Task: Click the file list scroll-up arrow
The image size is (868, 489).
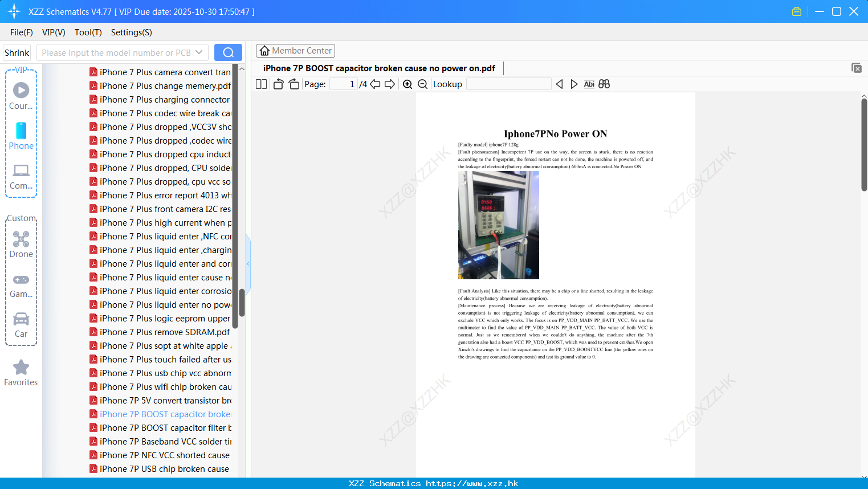Action: click(x=242, y=69)
